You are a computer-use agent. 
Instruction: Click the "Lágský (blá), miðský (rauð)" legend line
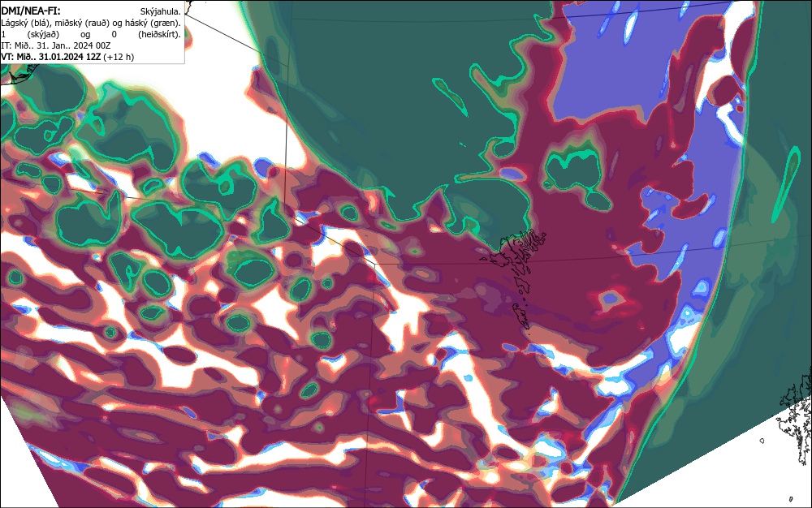click(x=91, y=23)
